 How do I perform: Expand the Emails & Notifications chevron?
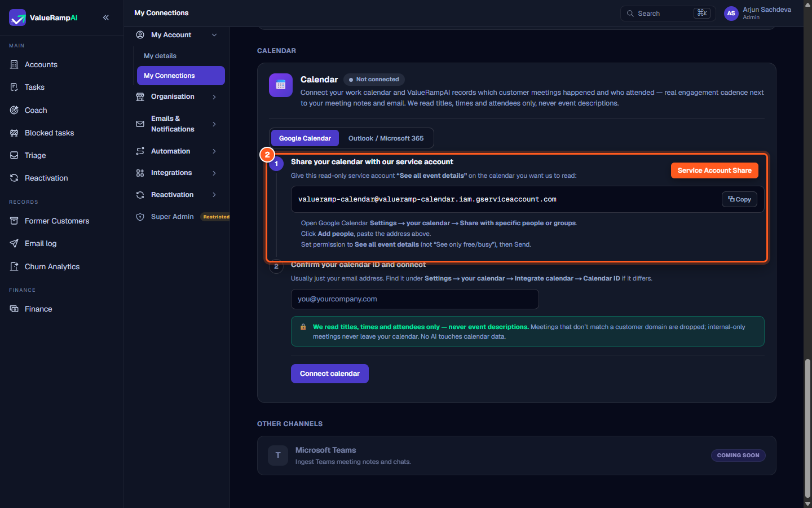214,124
